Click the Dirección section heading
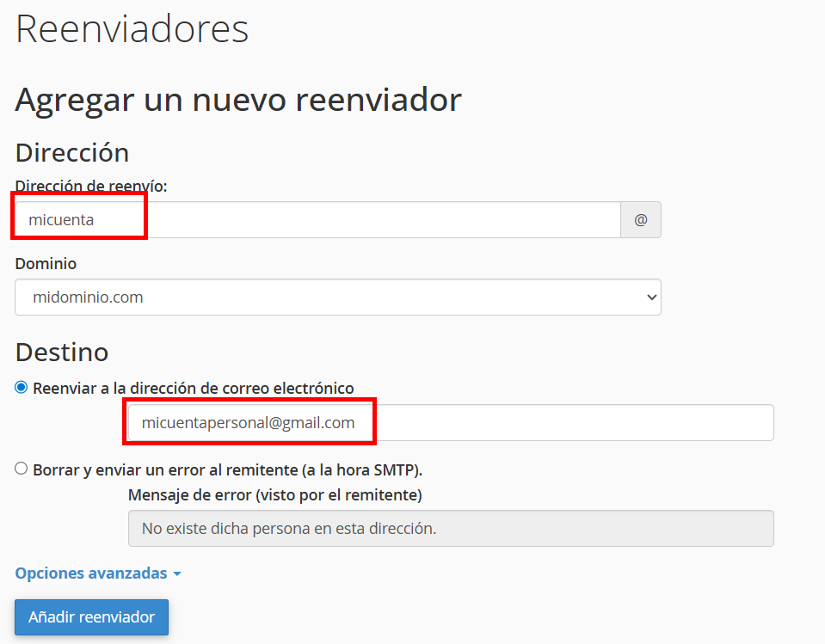 [72, 153]
